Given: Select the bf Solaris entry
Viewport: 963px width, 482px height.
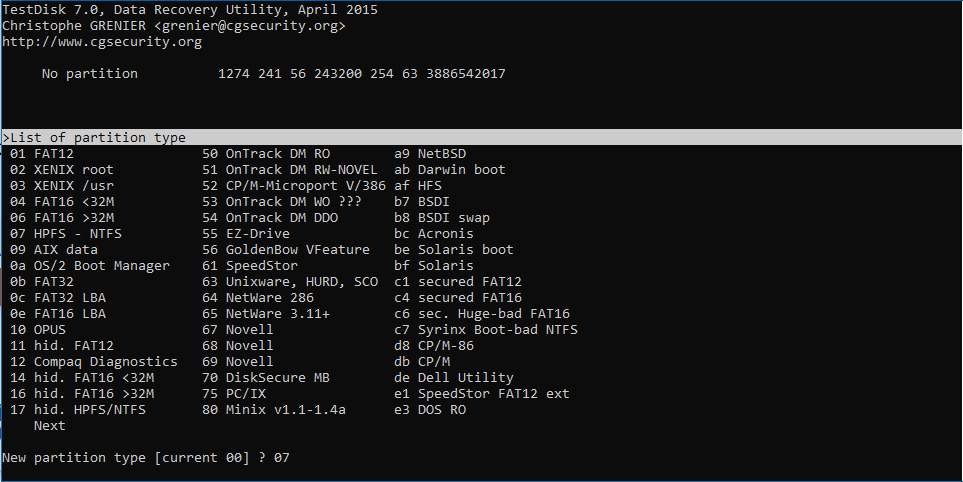Looking at the screenshot, I should click(434, 265).
